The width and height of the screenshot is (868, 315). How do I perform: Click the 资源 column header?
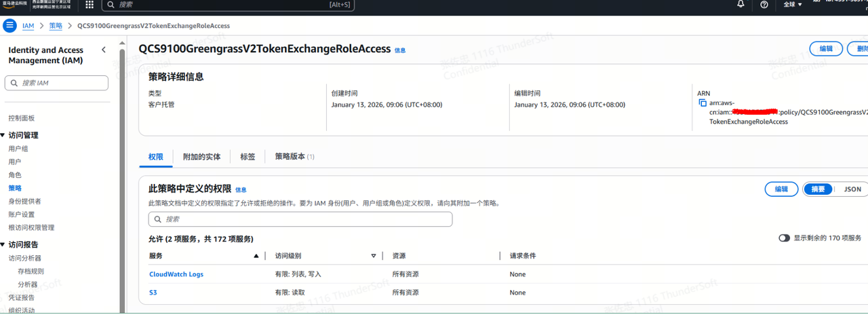399,256
